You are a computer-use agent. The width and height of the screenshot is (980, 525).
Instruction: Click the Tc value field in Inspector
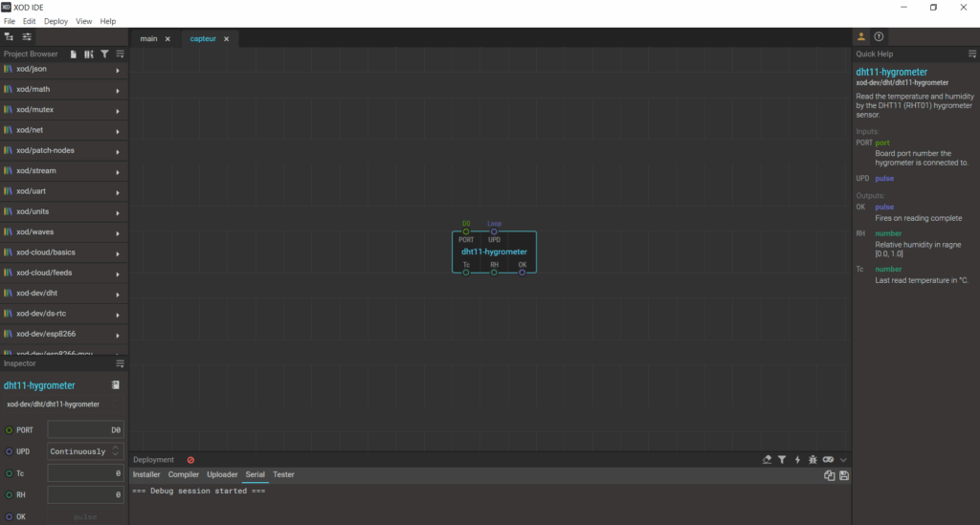click(x=85, y=473)
